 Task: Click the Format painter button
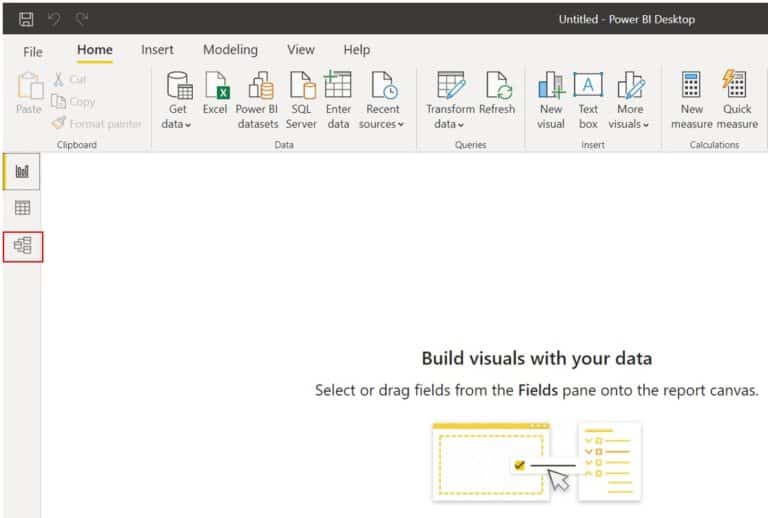point(96,123)
